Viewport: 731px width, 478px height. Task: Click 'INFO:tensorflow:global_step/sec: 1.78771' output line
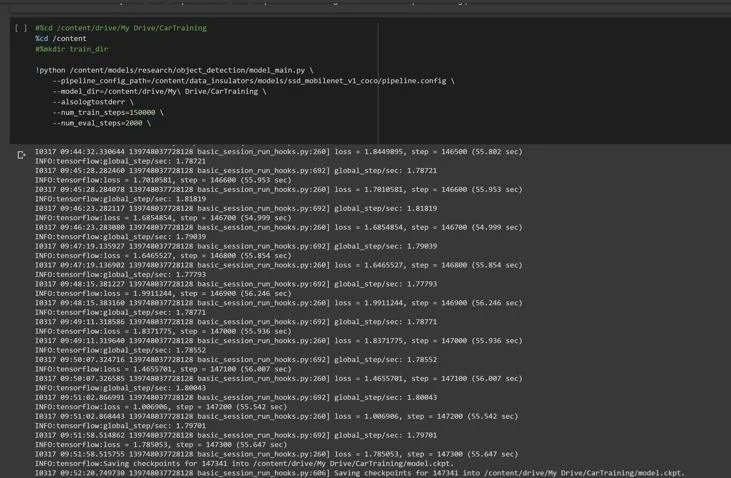pos(120,312)
